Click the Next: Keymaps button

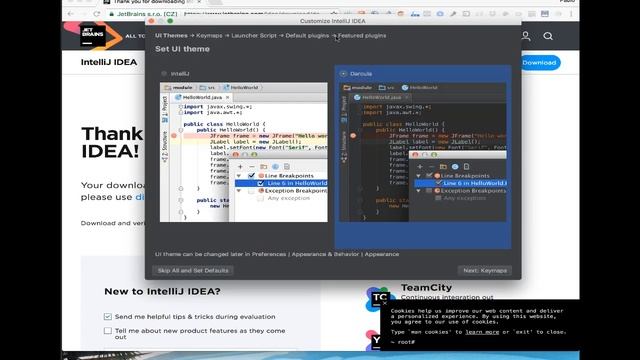click(485, 270)
